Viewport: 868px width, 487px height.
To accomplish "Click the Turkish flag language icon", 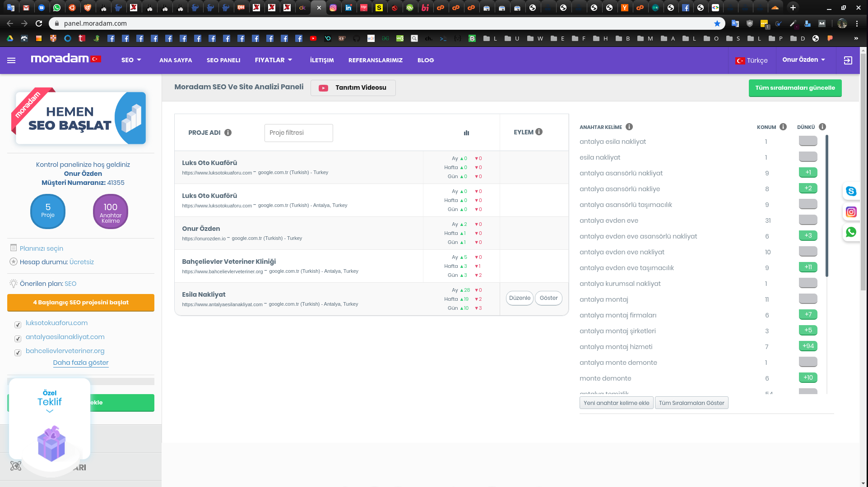I will click(740, 60).
